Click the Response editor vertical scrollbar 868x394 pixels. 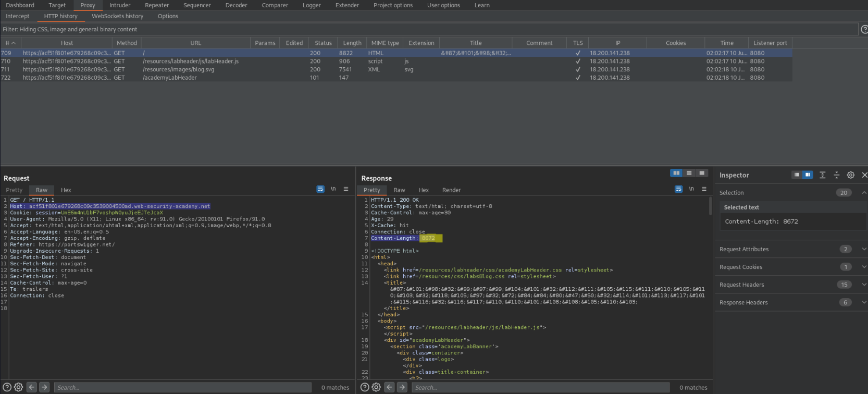coord(710,206)
